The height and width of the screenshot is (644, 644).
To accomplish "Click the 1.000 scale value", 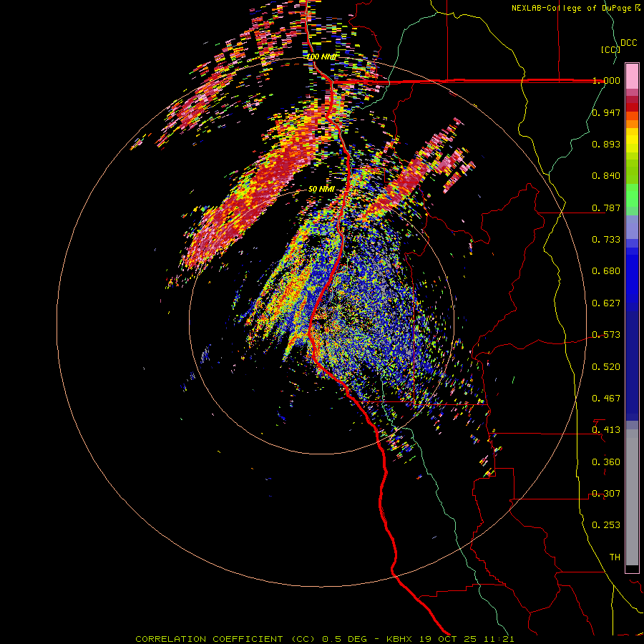I will [606, 80].
